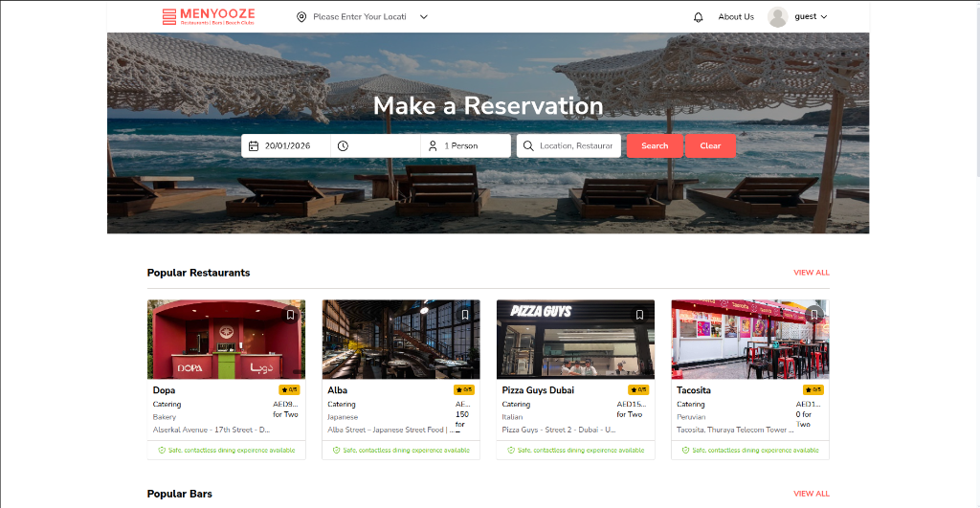Click the Pizza Guys Dubai title
980x508 pixels.
tap(538, 390)
